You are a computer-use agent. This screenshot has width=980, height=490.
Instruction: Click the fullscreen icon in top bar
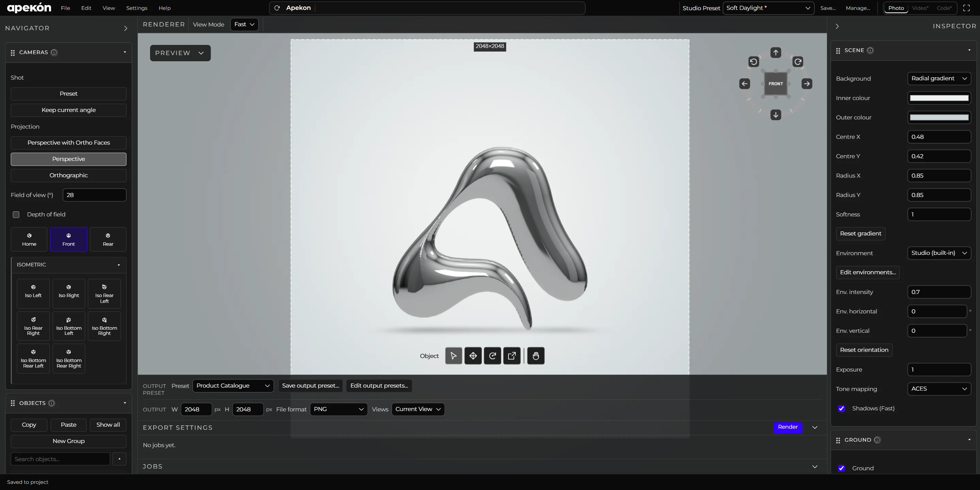click(x=966, y=8)
